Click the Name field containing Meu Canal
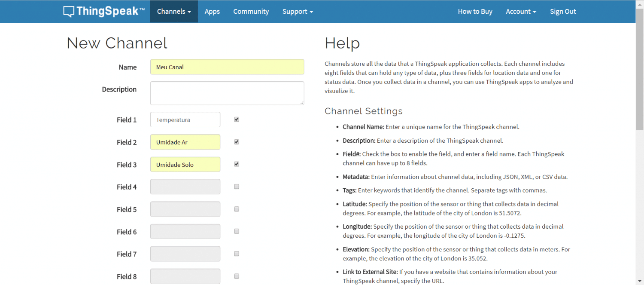This screenshot has height=285, width=644. pyautogui.click(x=227, y=67)
